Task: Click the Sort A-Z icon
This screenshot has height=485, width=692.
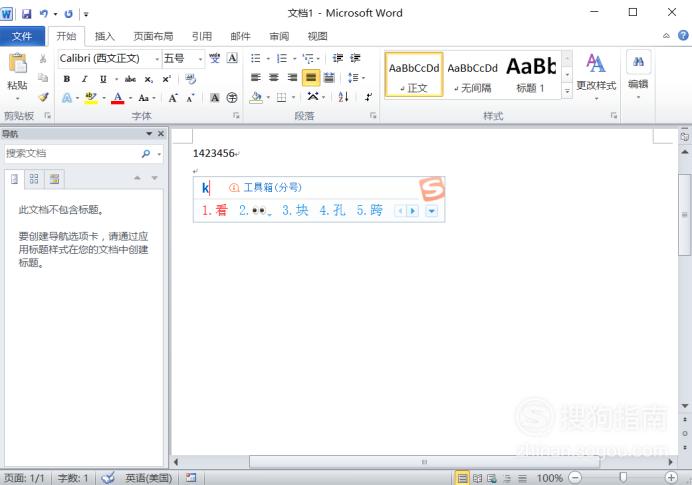Action: point(344,97)
